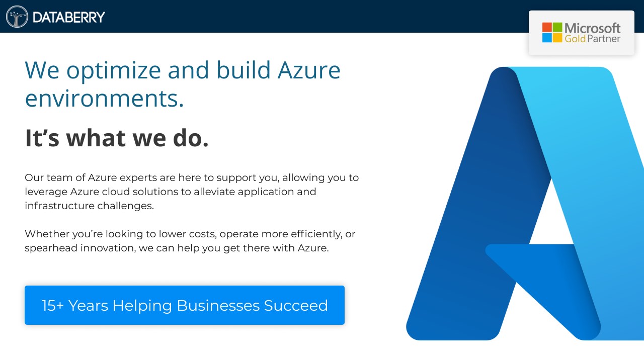Click the DATABERRY wordmark in the header

click(68, 17)
